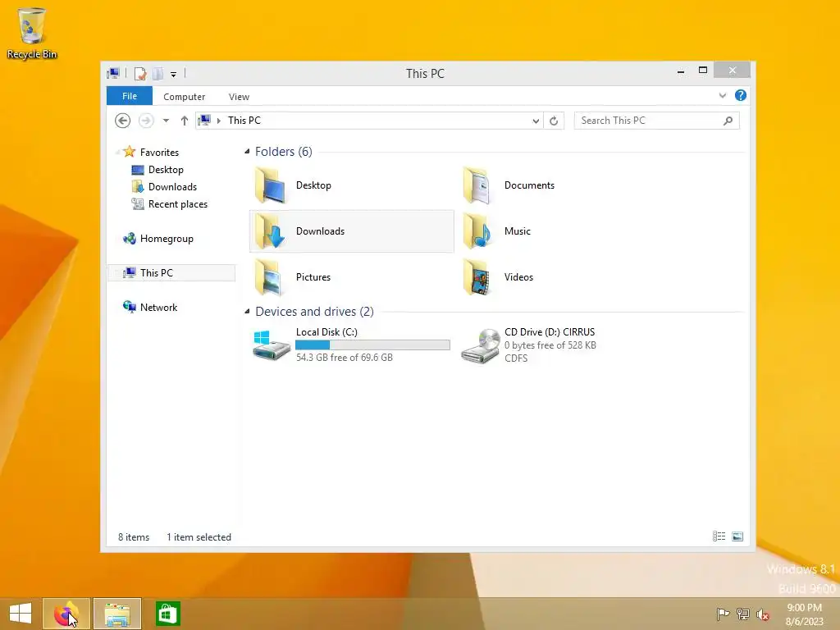Select the Desktop folder icon

(271, 185)
